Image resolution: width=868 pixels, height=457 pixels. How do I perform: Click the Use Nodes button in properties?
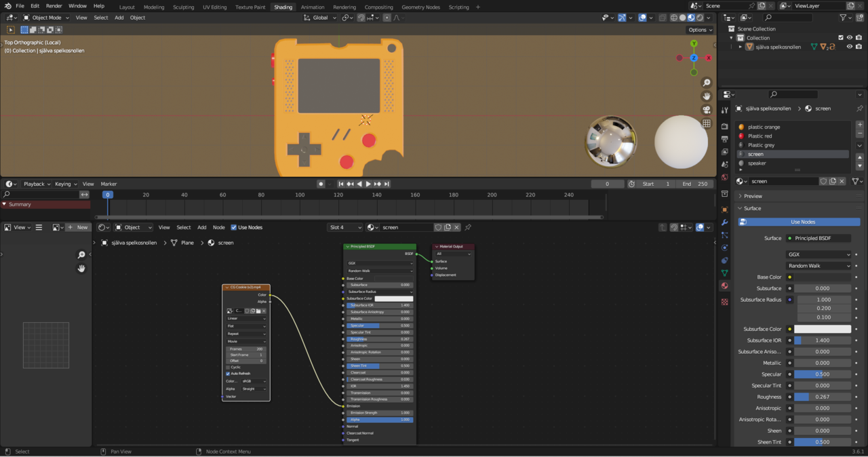[802, 222]
